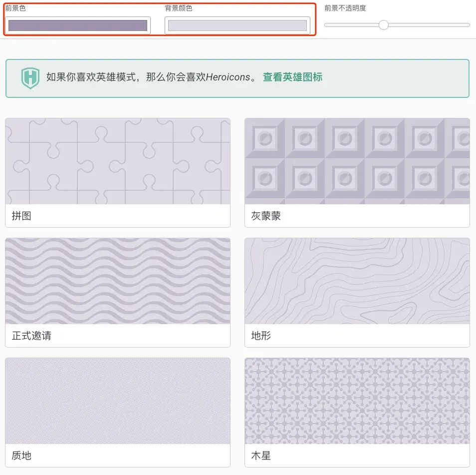Click the 地形 card label
Screen dimensions: 476x475
point(261,336)
